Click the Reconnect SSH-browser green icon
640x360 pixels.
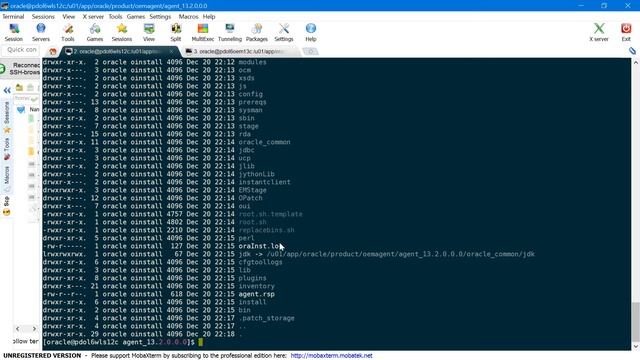tap(2, 69)
